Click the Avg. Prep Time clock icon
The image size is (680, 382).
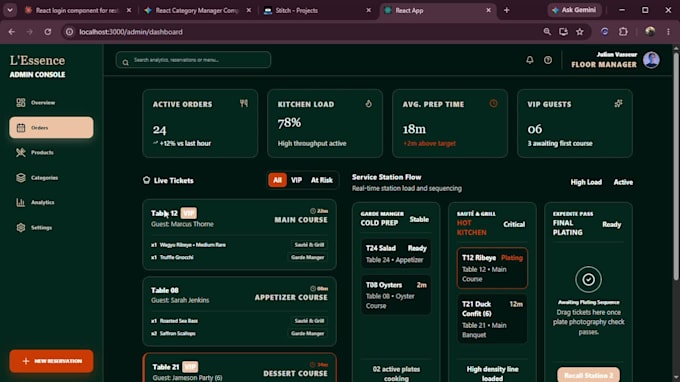click(494, 103)
